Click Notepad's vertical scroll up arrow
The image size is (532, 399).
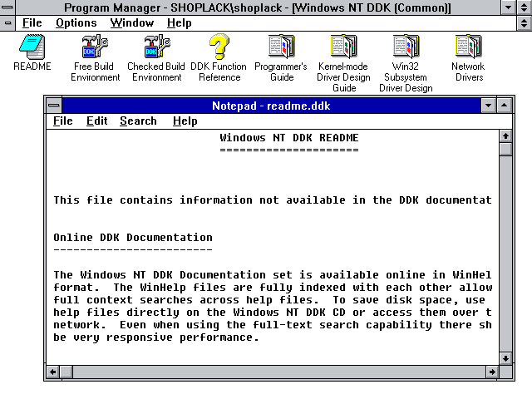pos(505,136)
